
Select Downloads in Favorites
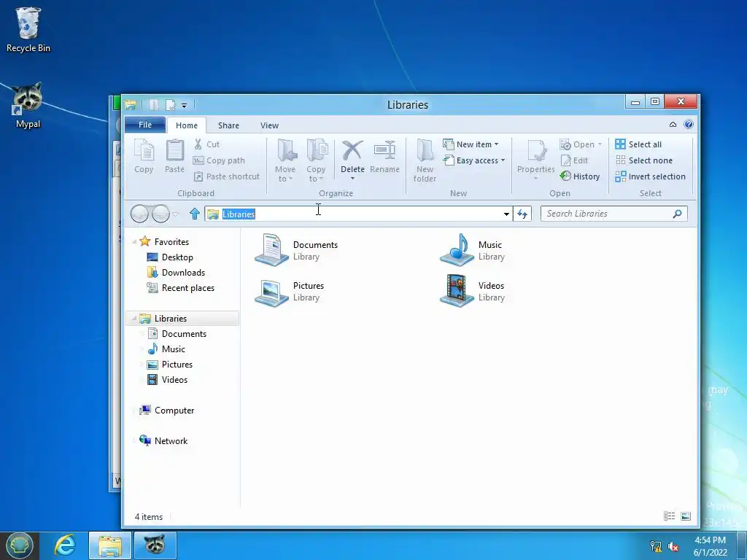177,273
